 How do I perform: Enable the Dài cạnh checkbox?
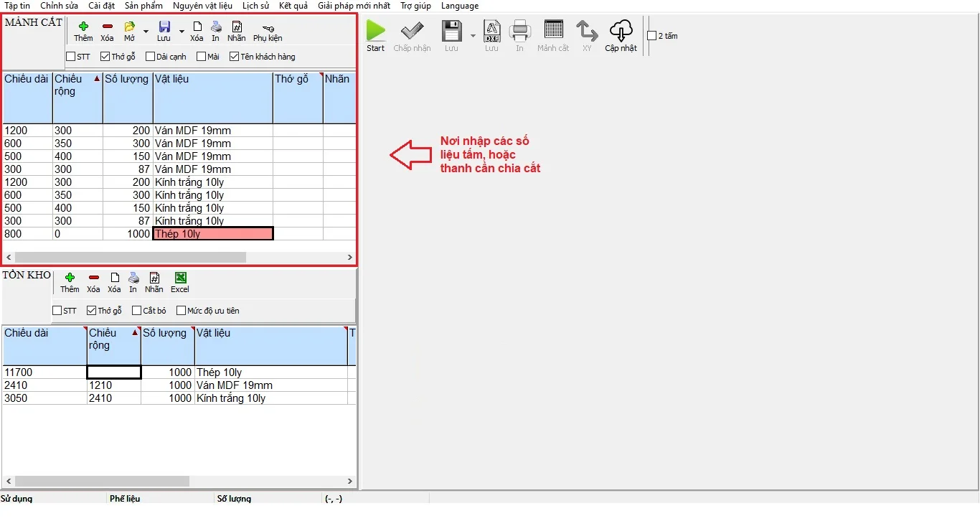(151, 57)
